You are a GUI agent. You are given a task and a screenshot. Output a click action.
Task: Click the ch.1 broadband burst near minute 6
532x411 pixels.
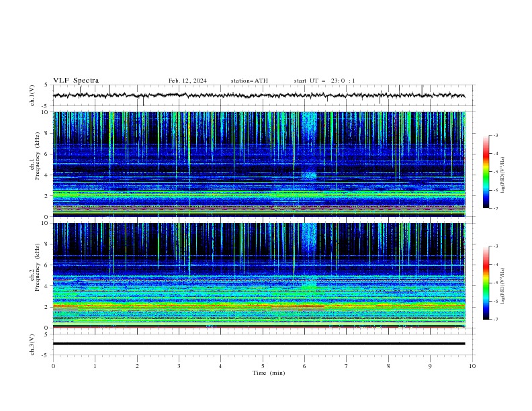tap(309, 129)
